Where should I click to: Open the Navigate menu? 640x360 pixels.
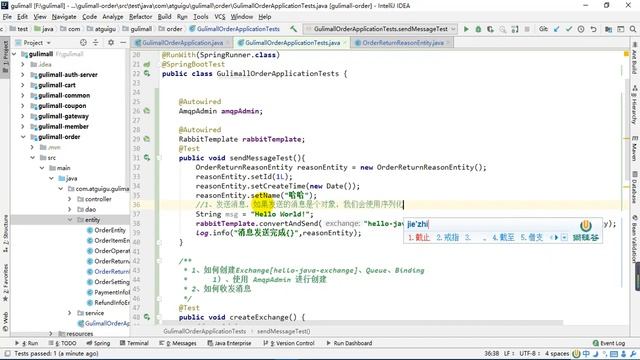coord(64,17)
